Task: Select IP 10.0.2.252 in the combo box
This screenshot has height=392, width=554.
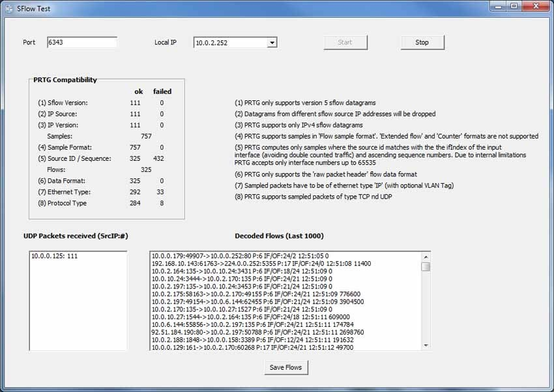Action: (x=228, y=41)
